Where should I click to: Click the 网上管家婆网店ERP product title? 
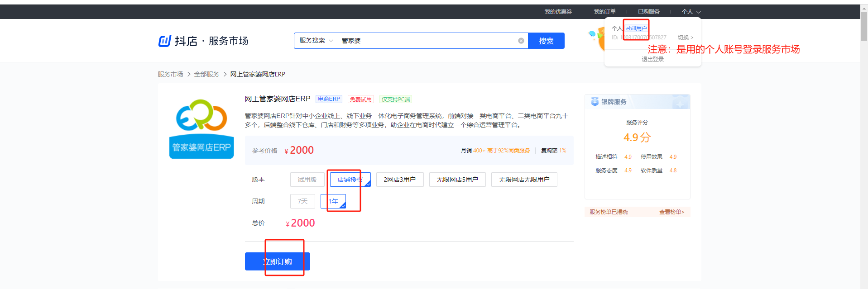(278, 99)
